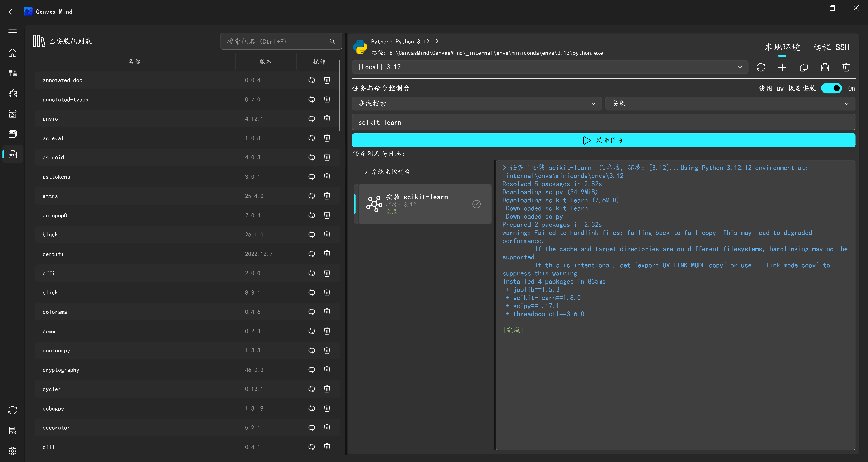Switch to the 本地环境 tab
This screenshot has width=868, height=462.
pos(782,47)
